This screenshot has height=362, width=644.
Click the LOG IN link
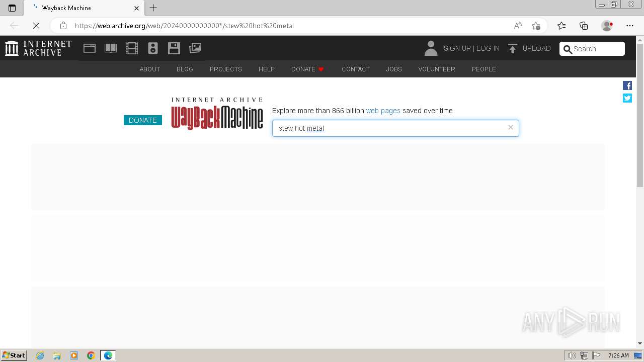[x=488, y=48]
